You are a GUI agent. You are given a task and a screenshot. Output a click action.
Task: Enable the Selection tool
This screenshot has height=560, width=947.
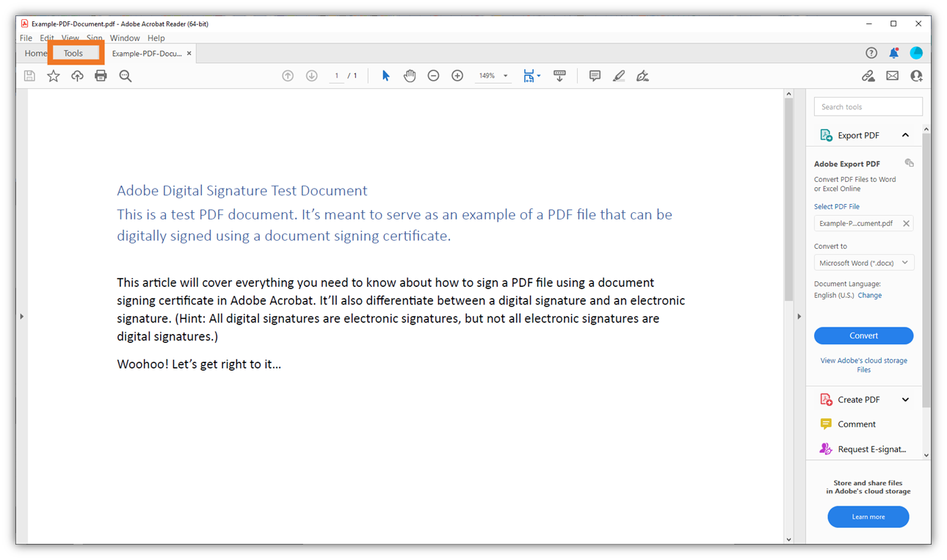click(x=385, y=76)
